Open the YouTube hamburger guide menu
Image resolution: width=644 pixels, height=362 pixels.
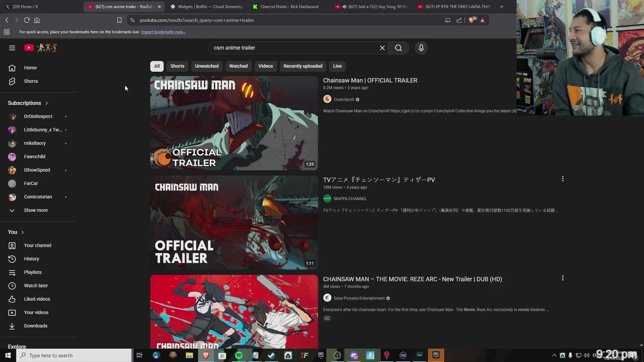tap(12, 48)
